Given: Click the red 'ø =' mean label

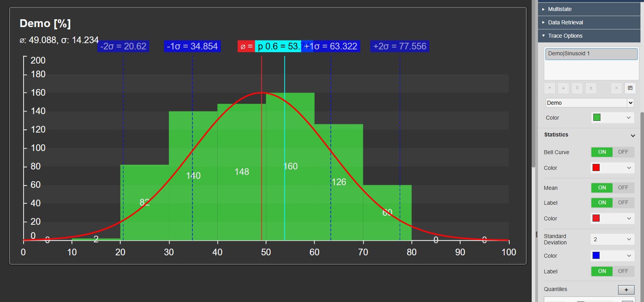Looking at the screenshot, I should [x=246, y=46].
